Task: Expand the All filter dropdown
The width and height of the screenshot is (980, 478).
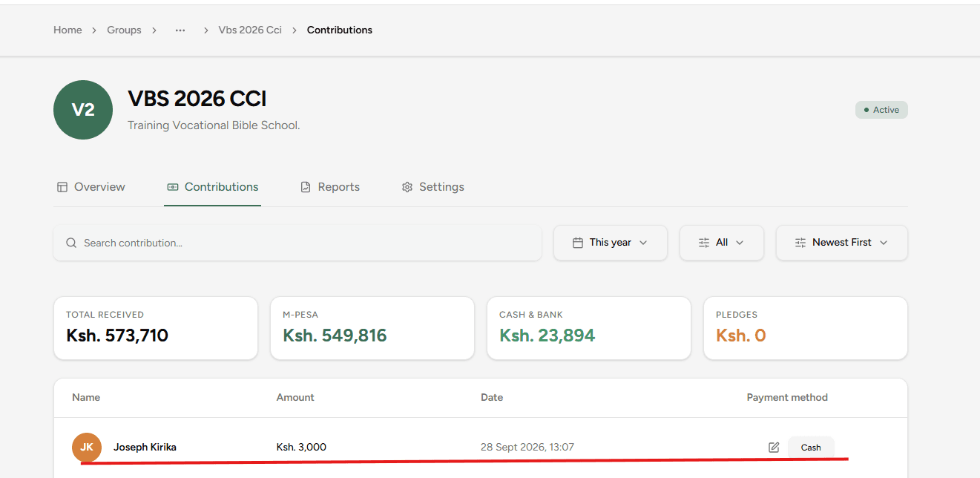Action: coord(722,243)
